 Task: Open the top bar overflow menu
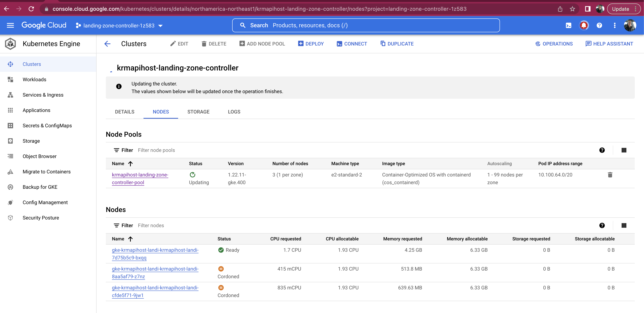(x=615, y=25)
